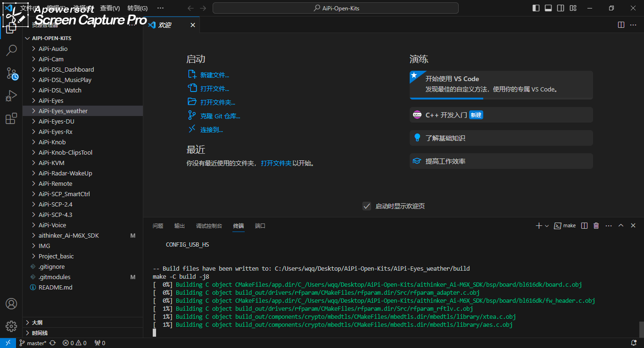Open the Run and Debug view
Viewport: 644px width, 348px height.
click(11, 96)
